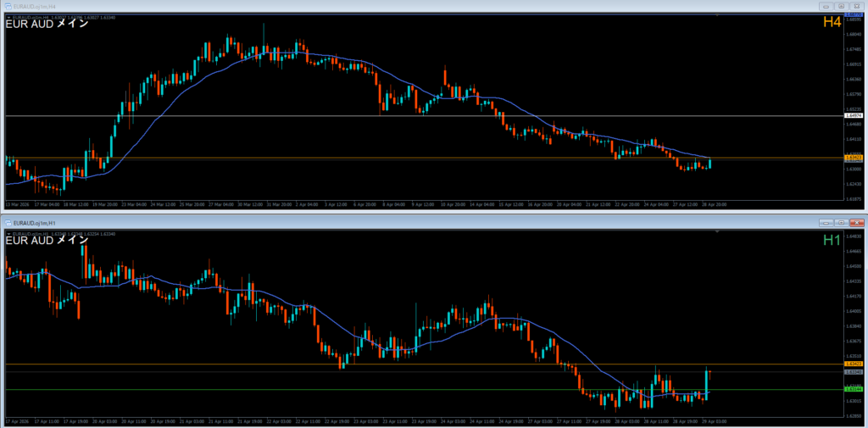Click the H1 chart window title bar icon
Image resolution: width=868 pixels, height=428 pixels.
pos(5,220)
